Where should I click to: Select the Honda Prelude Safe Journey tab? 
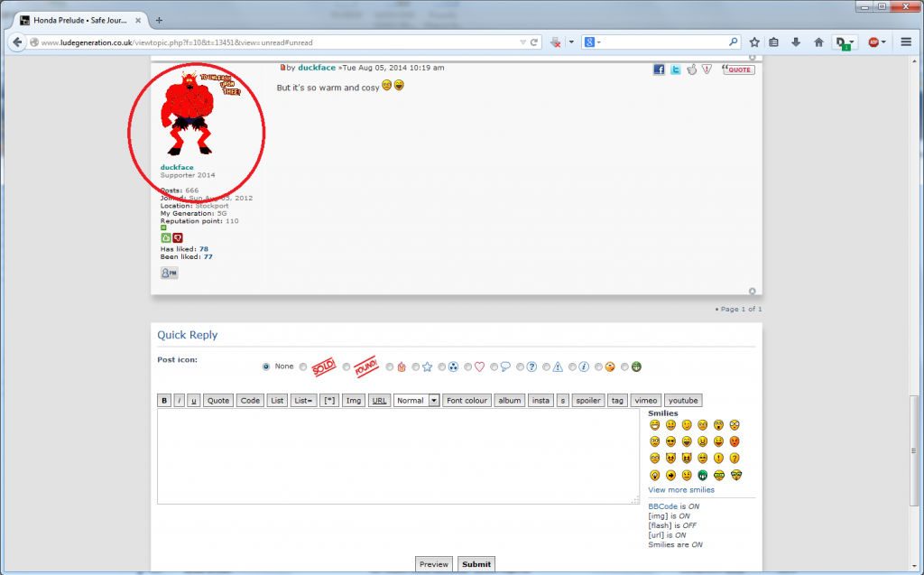(80, 20)
